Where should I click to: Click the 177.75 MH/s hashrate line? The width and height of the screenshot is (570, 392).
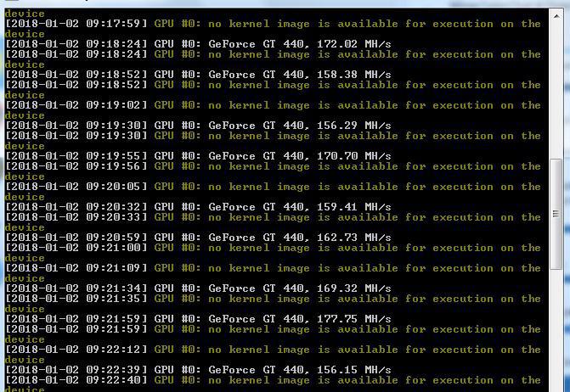pos(199,319)
